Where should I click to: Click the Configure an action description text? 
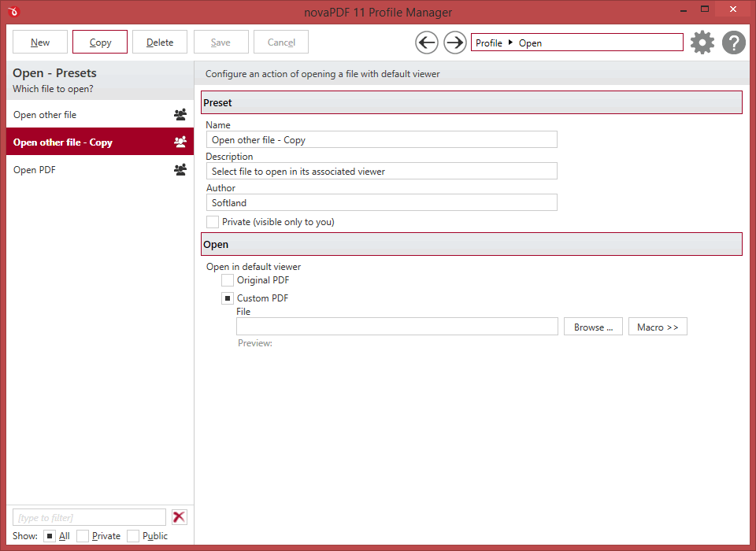[x=323, y=74]
